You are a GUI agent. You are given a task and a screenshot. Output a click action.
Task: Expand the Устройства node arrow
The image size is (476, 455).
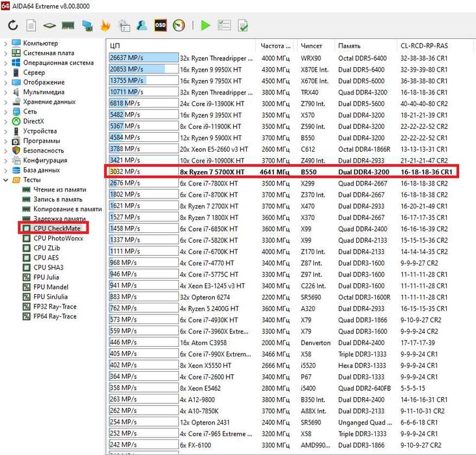[5, 131]
